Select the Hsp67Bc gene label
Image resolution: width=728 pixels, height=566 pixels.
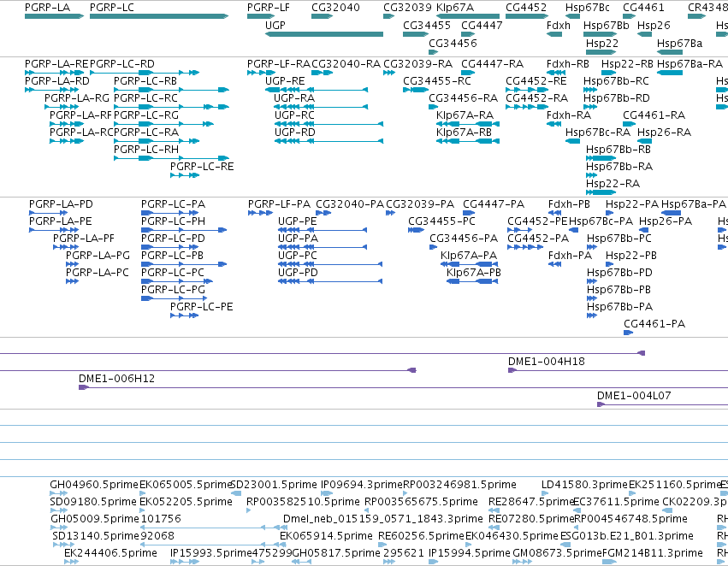[x=588, y=8]
